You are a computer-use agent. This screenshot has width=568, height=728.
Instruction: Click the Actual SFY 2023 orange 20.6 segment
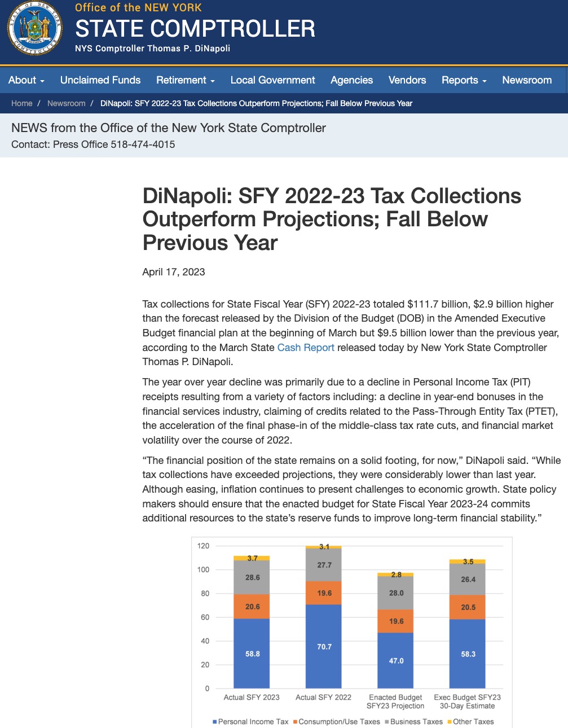click(x=252, y=607)
